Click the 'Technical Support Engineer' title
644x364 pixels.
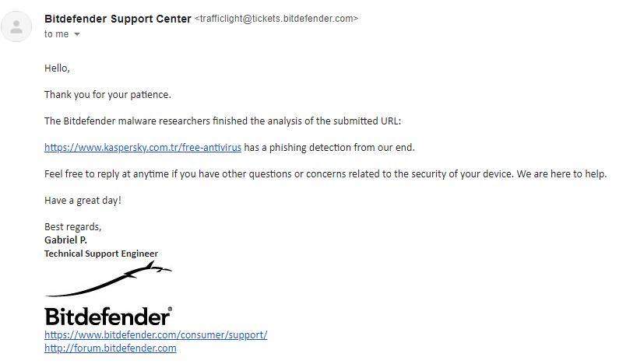[101, 254]
